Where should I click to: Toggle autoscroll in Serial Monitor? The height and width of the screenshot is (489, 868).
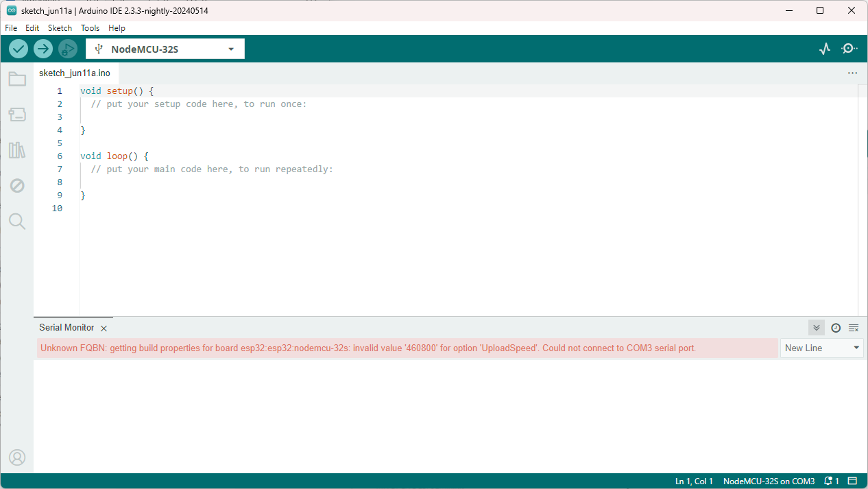(x=816, y=328)
